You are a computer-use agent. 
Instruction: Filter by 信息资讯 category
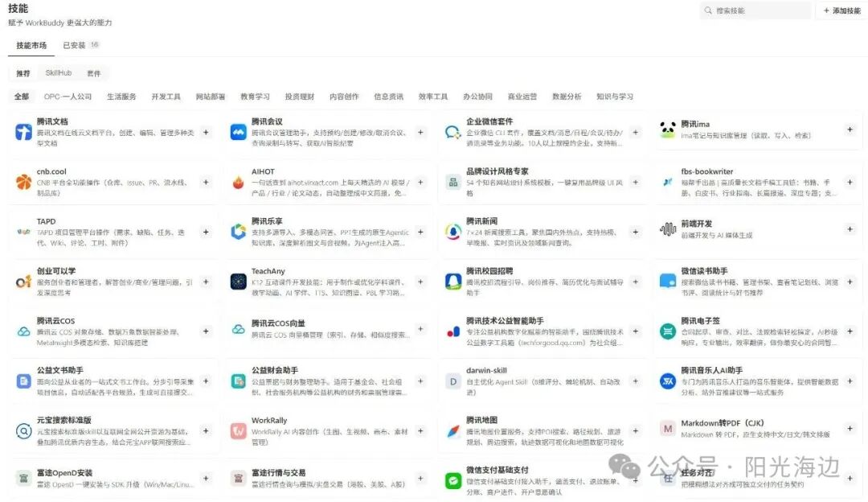point(389,97)
